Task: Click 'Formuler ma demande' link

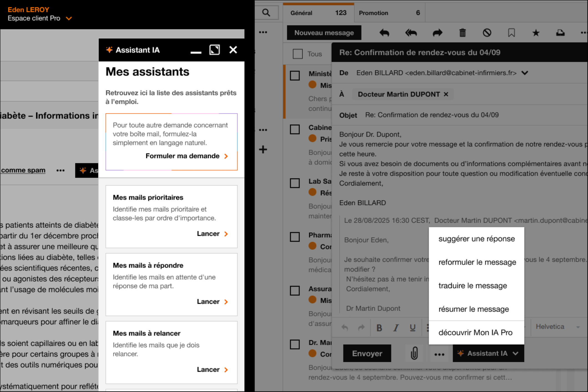Action: 187,156
